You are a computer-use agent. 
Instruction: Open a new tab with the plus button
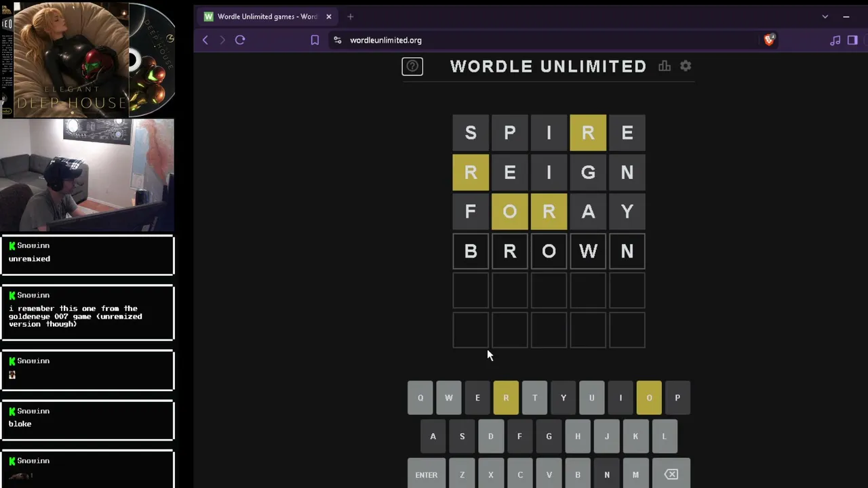(350, 16)
